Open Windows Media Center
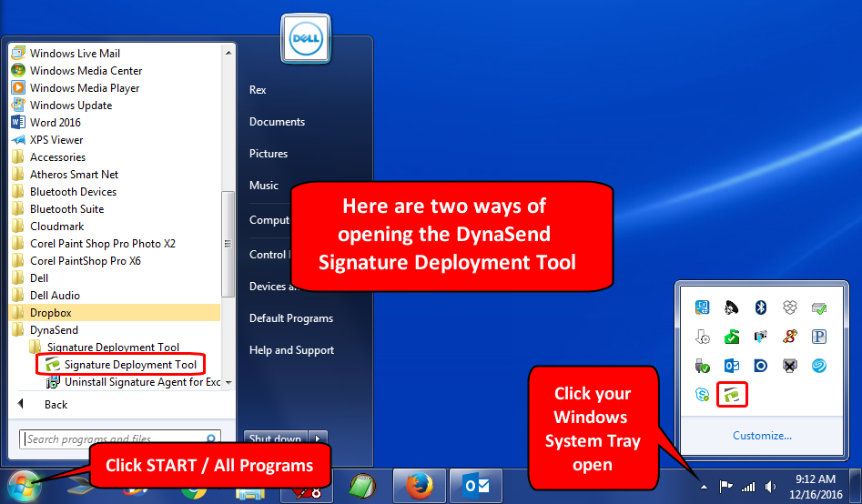The width and height of the screenshot is (862, 504). [x=77, y=70]
